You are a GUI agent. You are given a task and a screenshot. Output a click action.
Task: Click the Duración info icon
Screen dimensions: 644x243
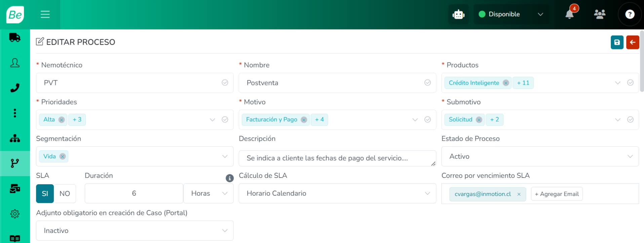[x=230, y=178]
